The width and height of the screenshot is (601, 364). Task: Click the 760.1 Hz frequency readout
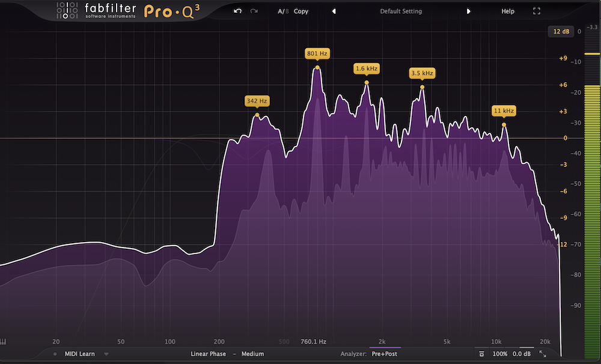tap(313, 341)
